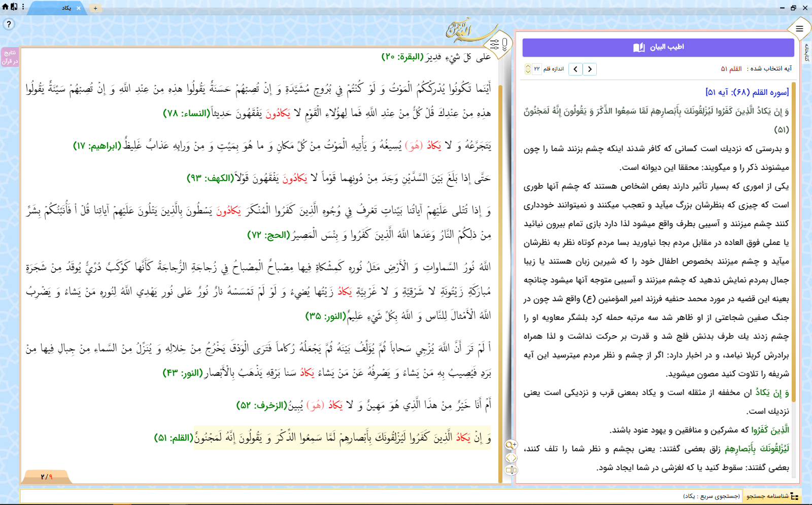Open the hamburger menu at top right
Viewport: 812px width, 505px height.
tap(799, 29)
